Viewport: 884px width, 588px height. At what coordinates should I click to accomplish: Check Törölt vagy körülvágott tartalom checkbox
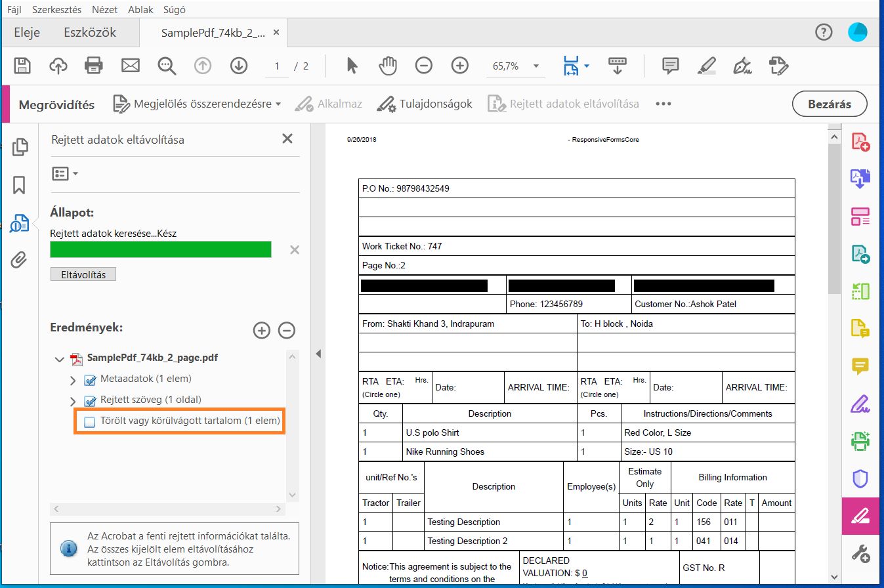[90, 421]
